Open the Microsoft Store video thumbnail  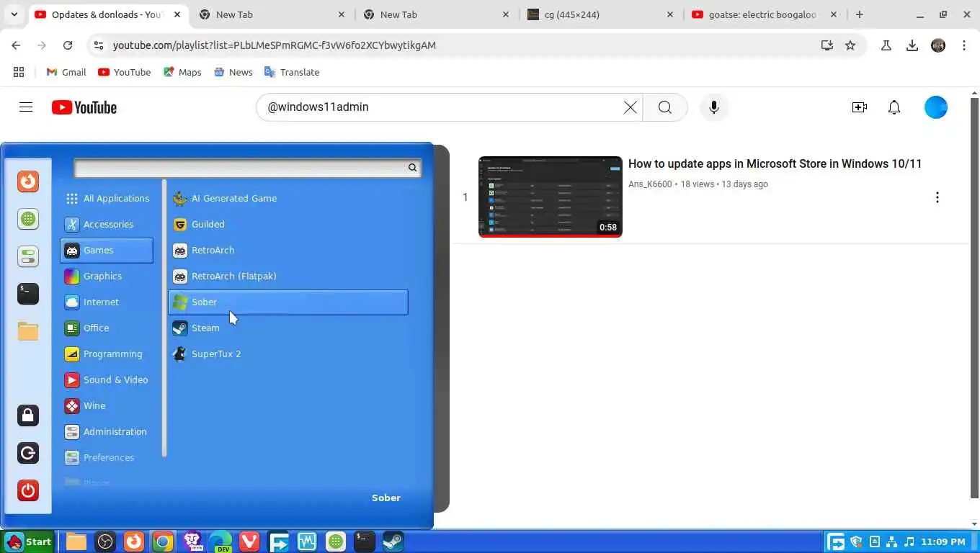pos(550,197)
